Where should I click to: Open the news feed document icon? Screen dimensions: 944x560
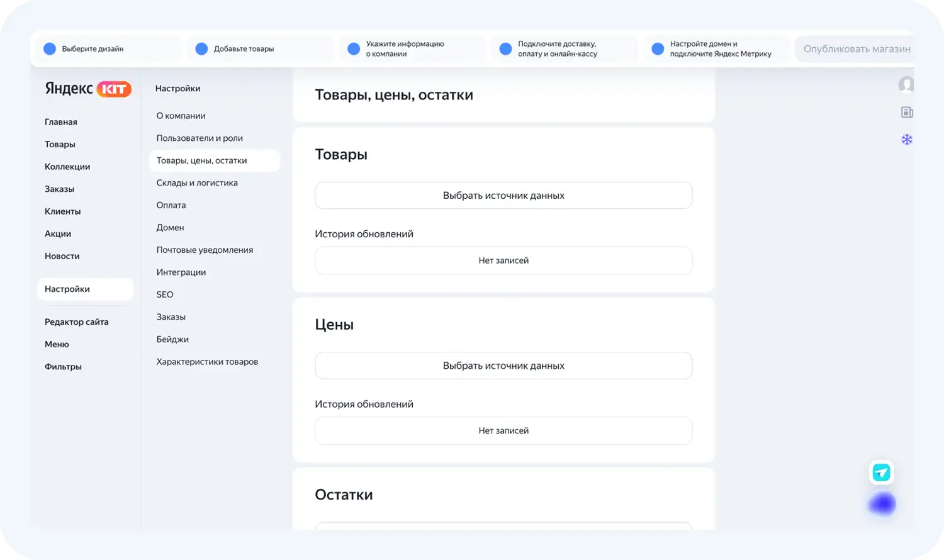[907, 113]
